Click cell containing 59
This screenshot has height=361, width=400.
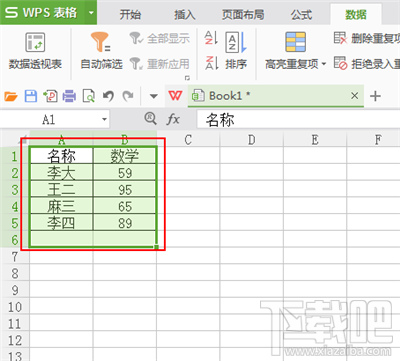pyautogui.click(x=125, y=172)
